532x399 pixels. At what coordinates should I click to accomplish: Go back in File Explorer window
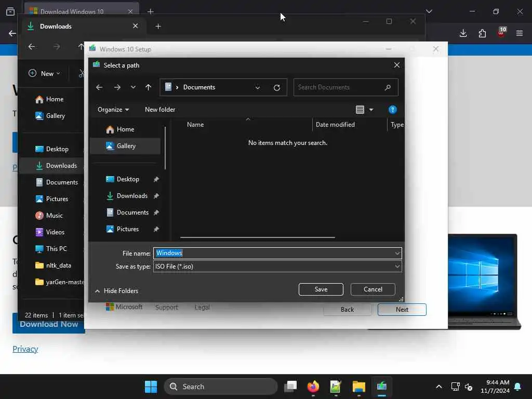point(32,46)
